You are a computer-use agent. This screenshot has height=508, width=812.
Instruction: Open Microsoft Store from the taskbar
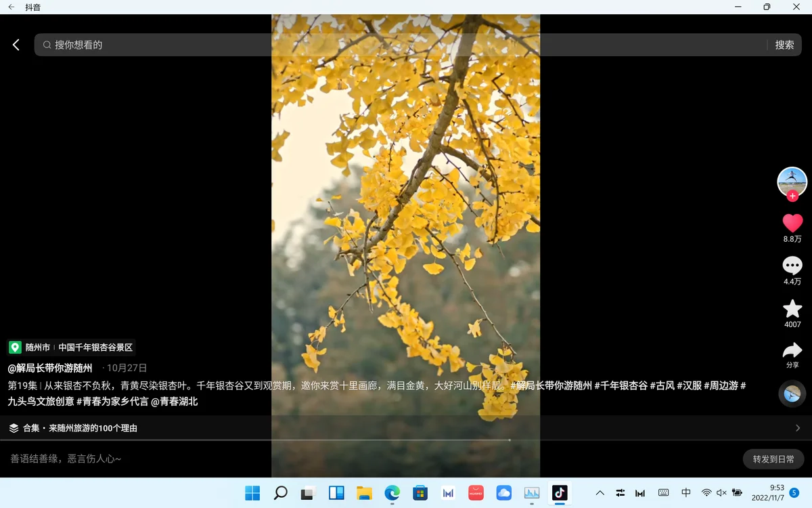pyautogui.click(x=420, y=493)
